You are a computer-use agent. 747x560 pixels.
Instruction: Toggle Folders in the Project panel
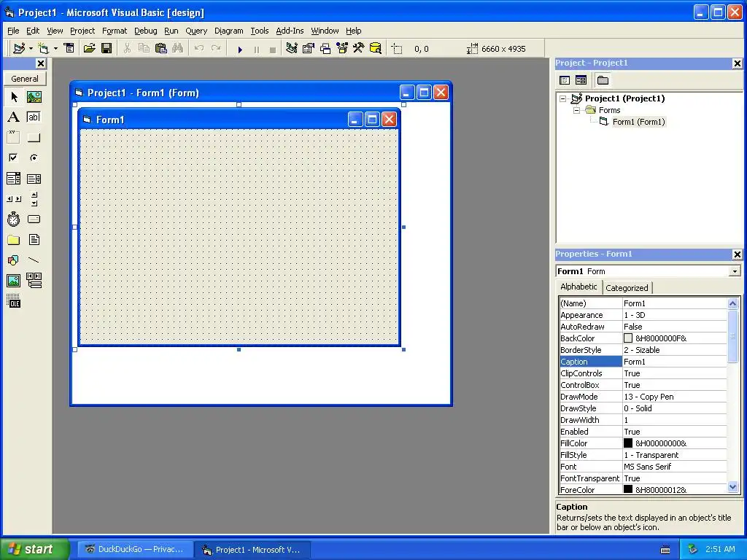pyautogui.click(x=603, y=80)
